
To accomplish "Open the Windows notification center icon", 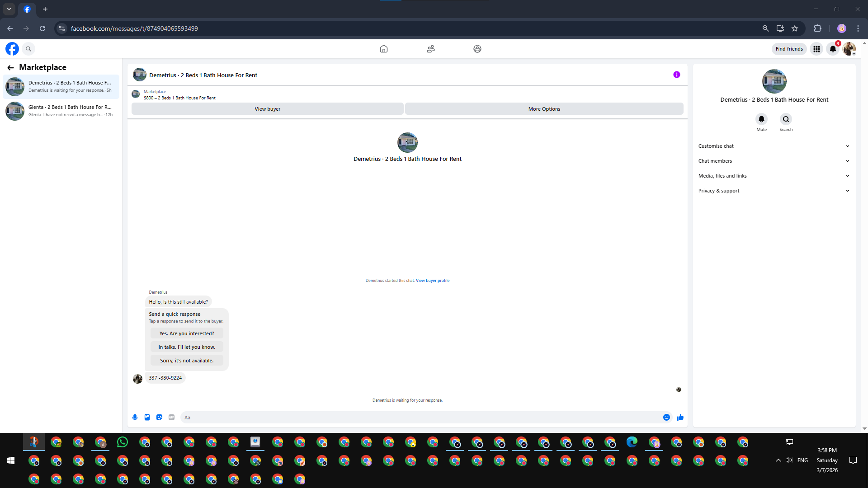I will point(853,460).
